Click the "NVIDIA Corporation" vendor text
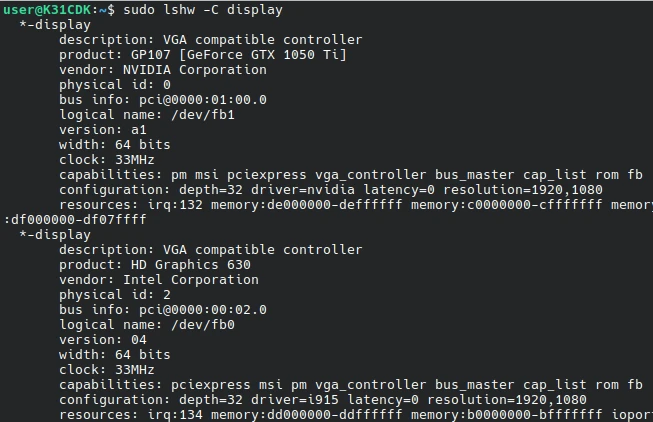 [x=194, y=70]
